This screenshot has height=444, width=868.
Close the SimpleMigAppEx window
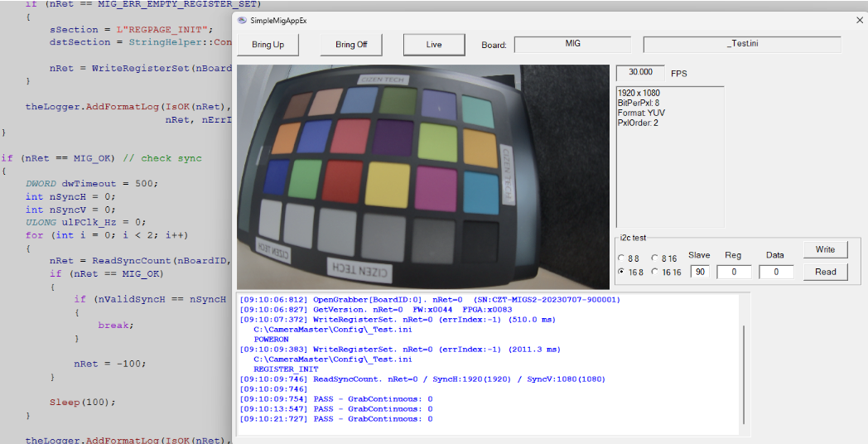pyautogui.click(x=859, y=21)
